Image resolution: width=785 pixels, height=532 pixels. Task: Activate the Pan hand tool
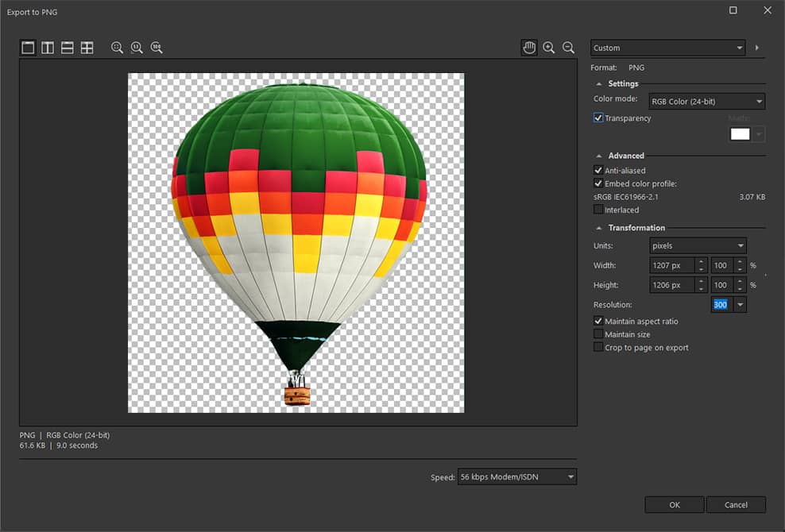(x=529, y=48)
